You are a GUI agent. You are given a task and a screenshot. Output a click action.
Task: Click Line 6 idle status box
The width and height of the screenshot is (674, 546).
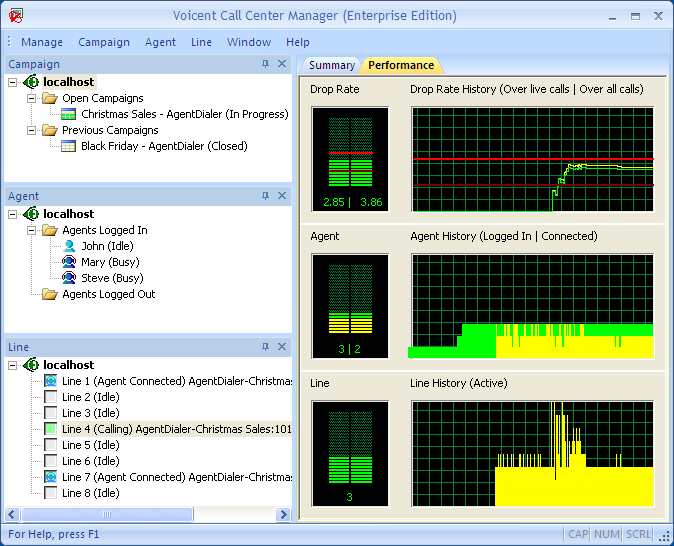click(x=51, y=461)
